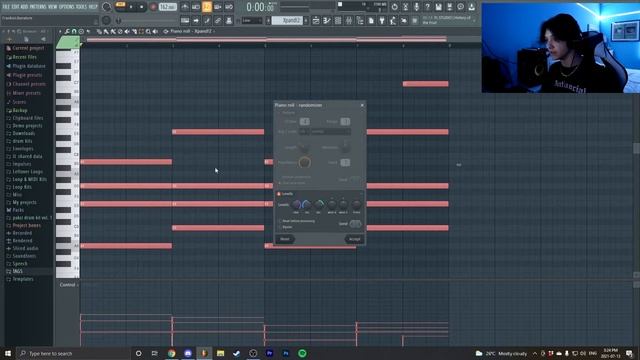Open the Line snap dropdown in toolbar

251,20
